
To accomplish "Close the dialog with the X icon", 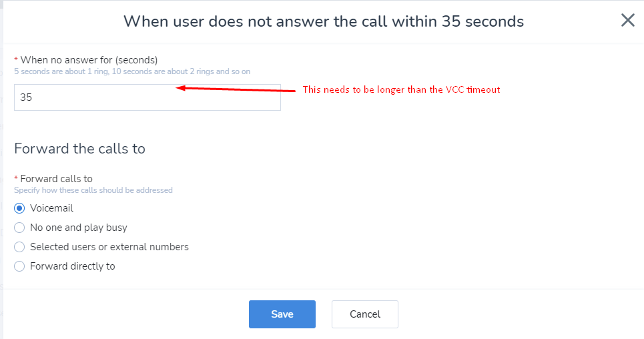I will [627, 21].
